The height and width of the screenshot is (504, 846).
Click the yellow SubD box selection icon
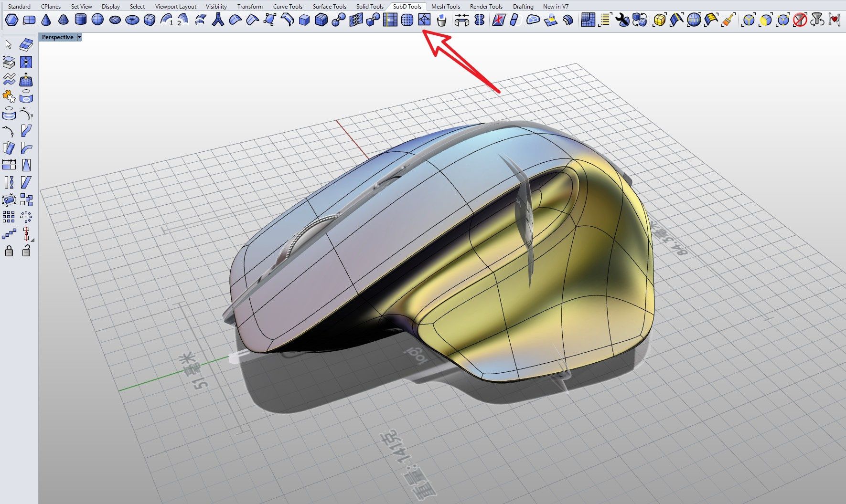coord(659,20)
